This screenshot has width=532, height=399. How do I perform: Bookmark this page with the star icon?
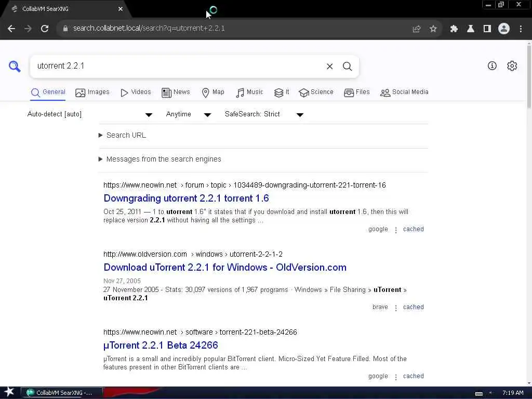[433, 29]
